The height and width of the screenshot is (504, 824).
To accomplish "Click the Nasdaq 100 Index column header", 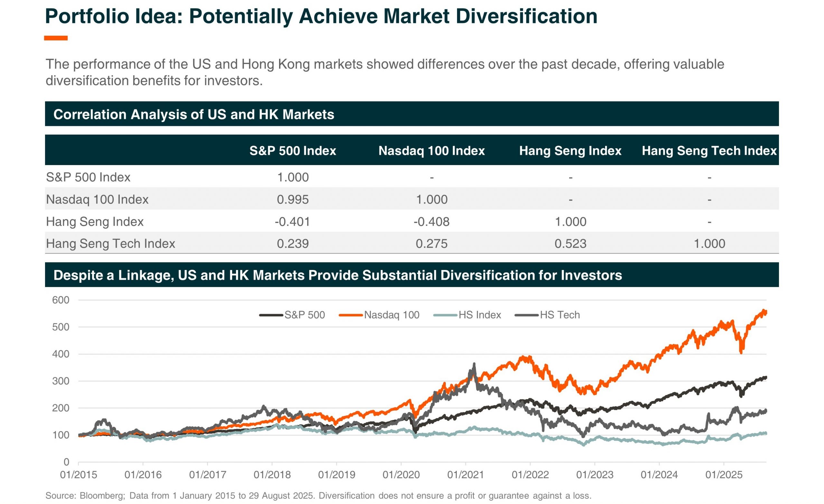I will pos(431,151).
